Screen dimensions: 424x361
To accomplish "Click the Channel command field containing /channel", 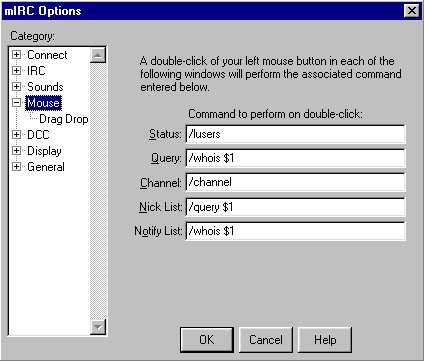I will 295,182.
